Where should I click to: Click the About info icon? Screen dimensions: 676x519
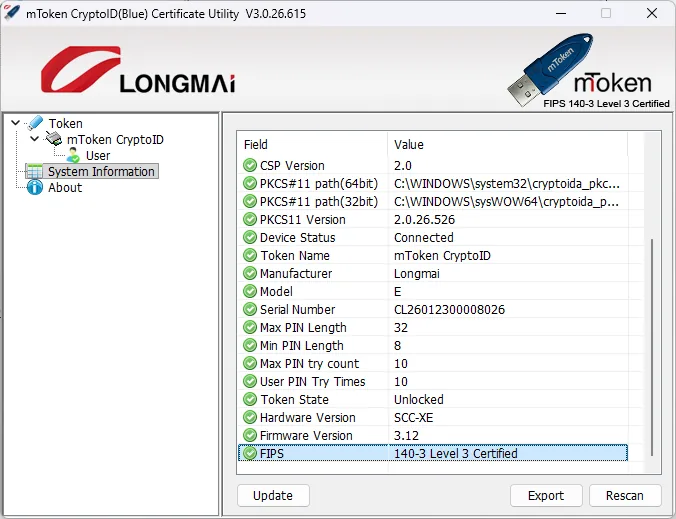point(34,187)
